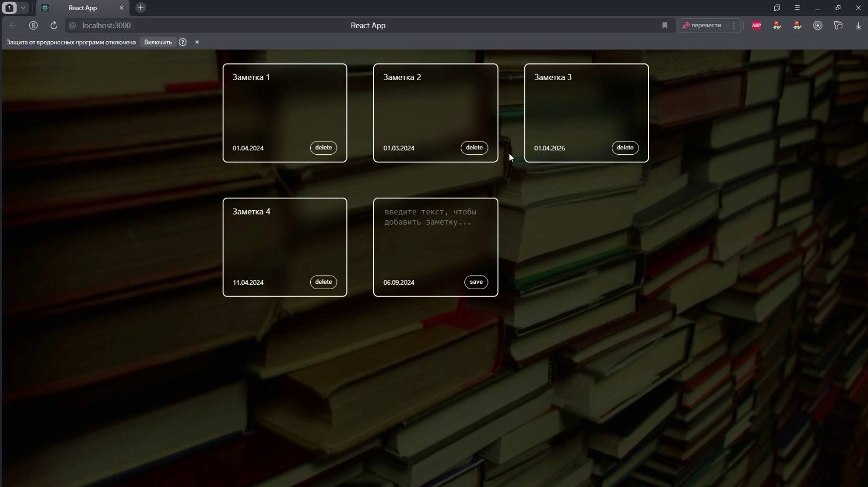Image resolution: width=868 pixels, height=487 pixels.
Task: Click the date 01.04.2024 on Заметка 1
Action: [x=248, y=148]
